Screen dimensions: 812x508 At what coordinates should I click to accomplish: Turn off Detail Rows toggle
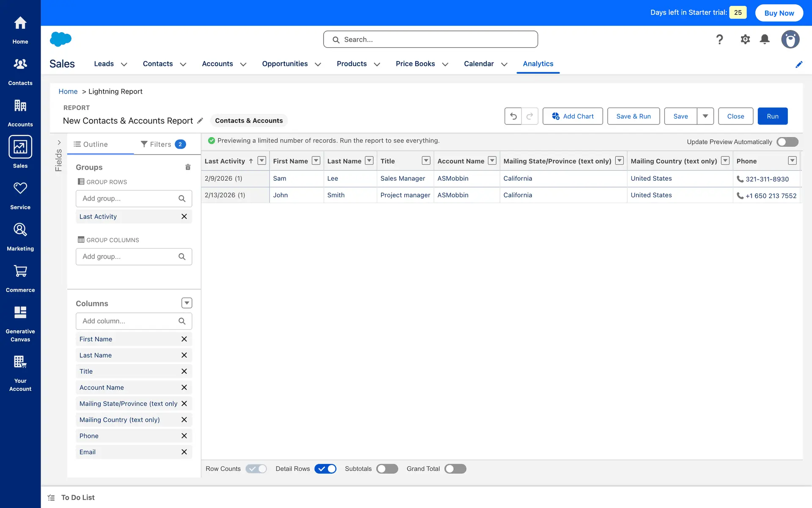pos(325,469)
